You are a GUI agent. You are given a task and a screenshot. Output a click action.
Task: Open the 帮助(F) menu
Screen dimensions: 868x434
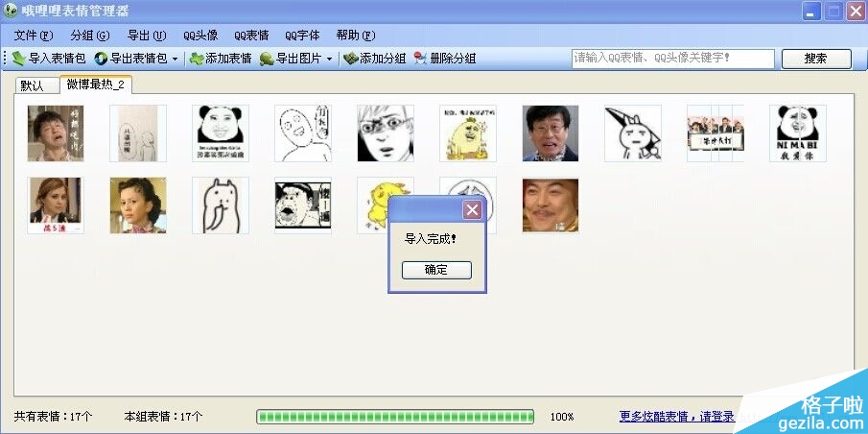(356, 36)
